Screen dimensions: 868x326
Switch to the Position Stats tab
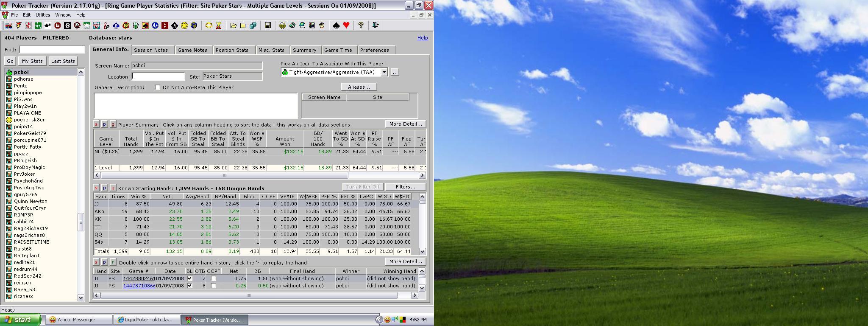click(x=232, y=50)
